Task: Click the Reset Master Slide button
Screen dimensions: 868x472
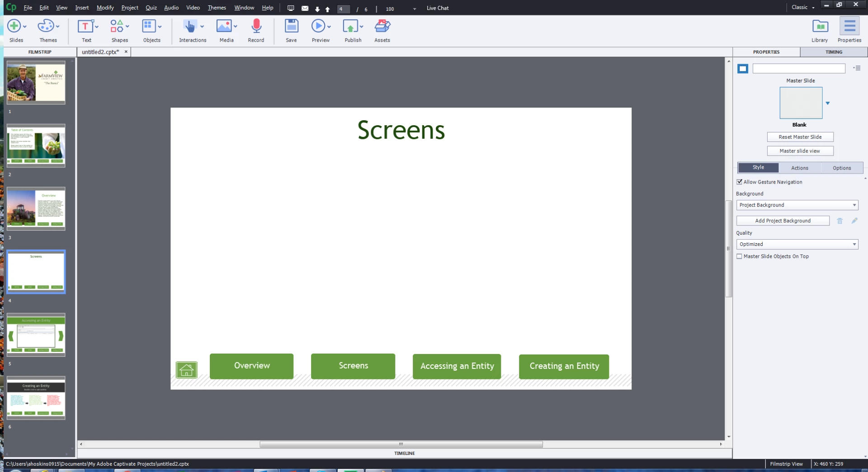Action: pyautogui.click(x=800, y=137)
